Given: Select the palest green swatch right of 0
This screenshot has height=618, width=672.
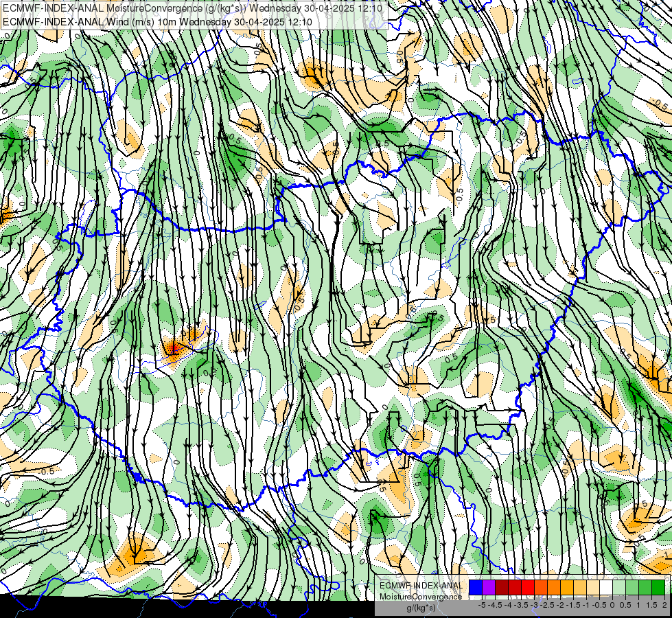Looking at the screenshot, I should (x=619, y=588).
